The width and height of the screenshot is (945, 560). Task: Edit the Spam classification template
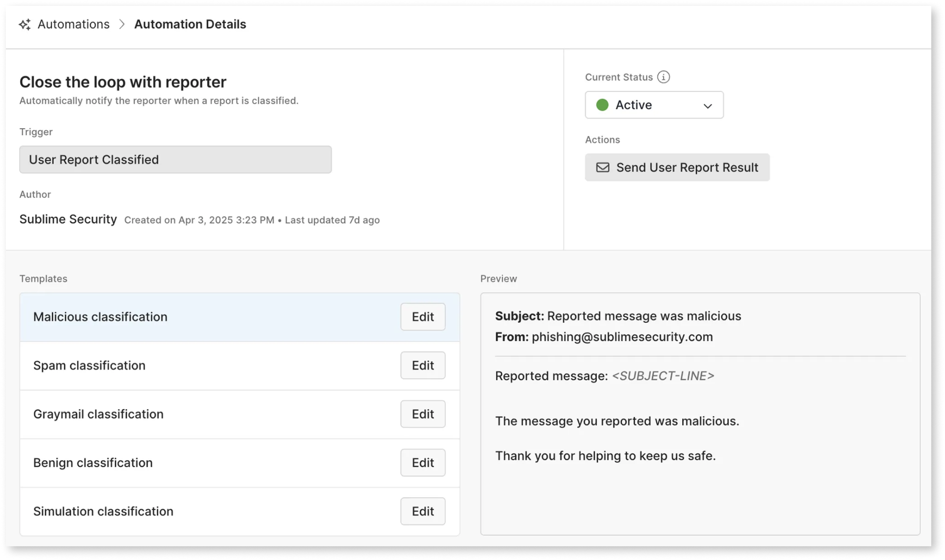tap(422, 365)
